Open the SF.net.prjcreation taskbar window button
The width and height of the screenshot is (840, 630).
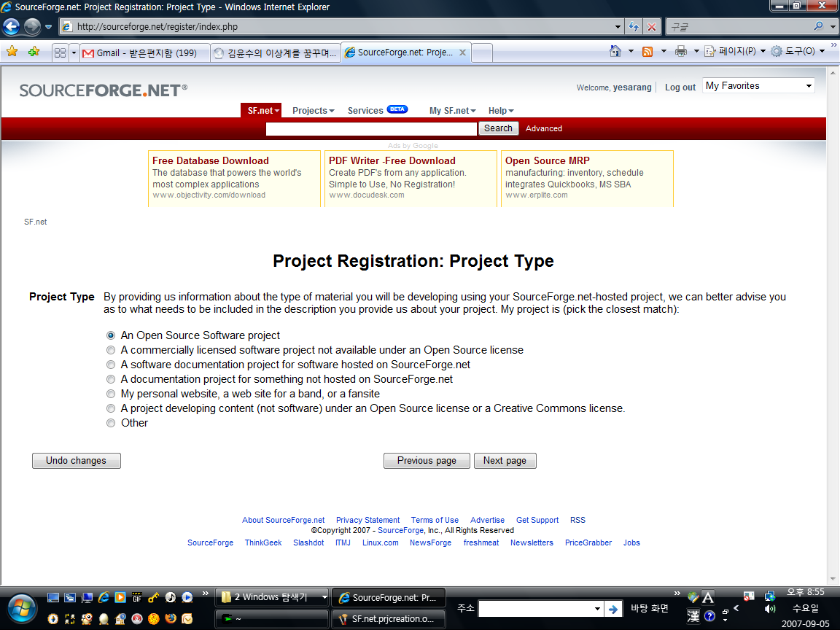[x=389, y=619]
